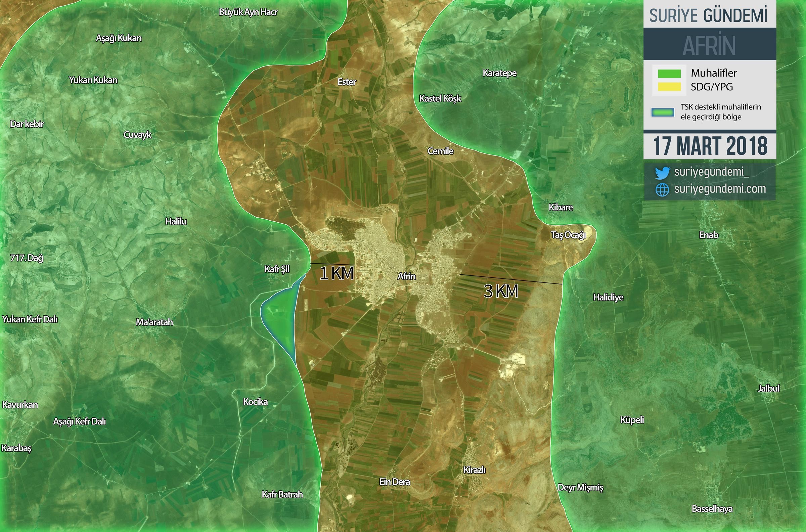Click the Aşağı Kukan label
Viewport: 806px width, 532px height.
pyautogui.click(x=119, y=38)
